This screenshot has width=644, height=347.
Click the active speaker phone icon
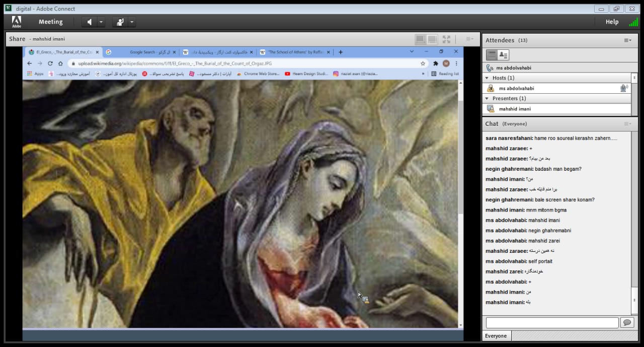490,68
